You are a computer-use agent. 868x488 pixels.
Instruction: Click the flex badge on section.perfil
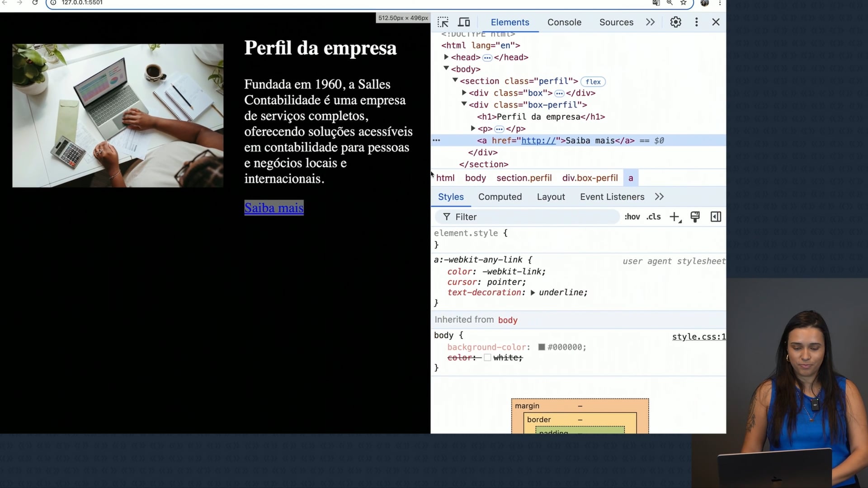pos(593,82)
